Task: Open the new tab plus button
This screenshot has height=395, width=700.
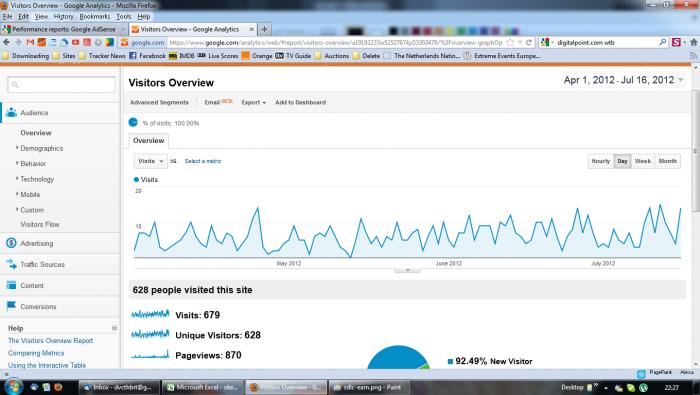Action: (x=264, y=29)
